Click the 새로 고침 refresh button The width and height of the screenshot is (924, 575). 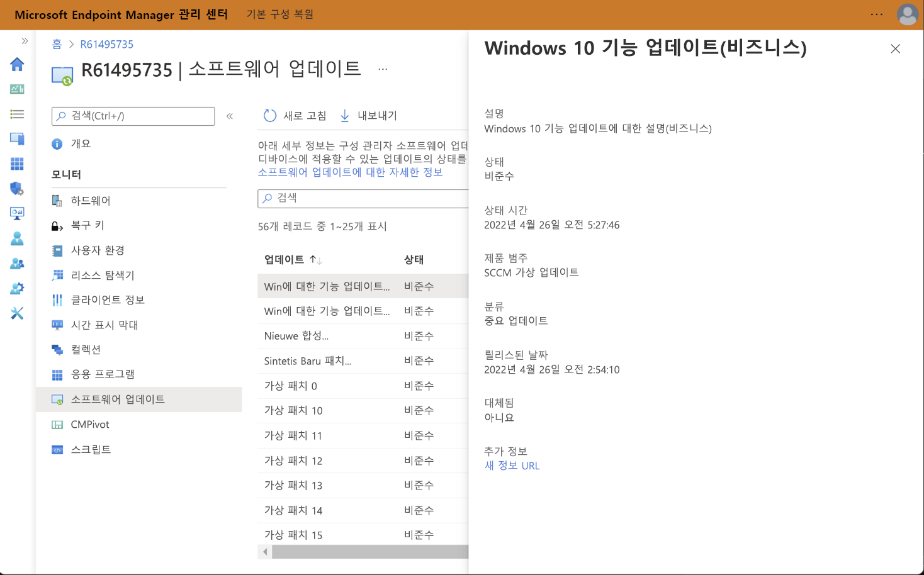[295, 116]
